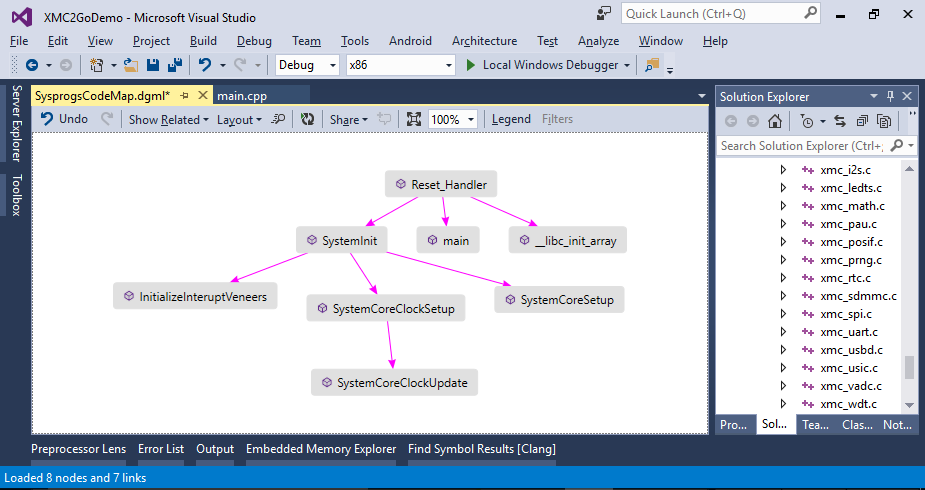Select the Reset_Handler node

click(x=441, y=185)
